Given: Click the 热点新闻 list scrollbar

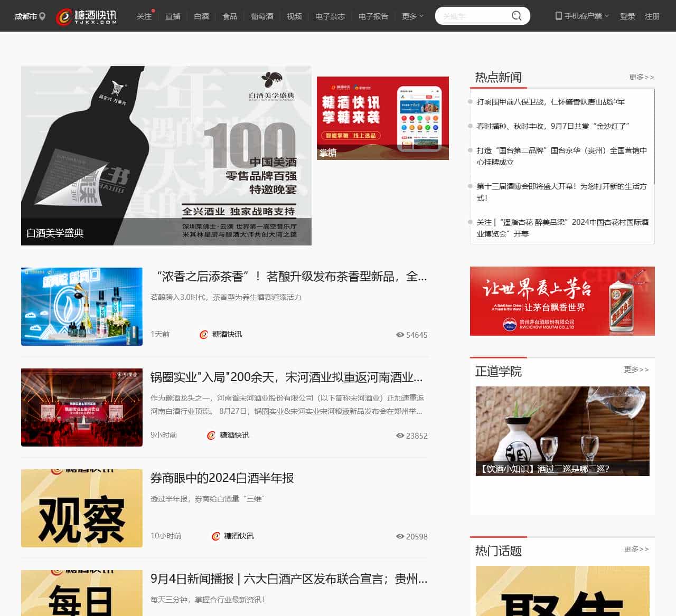Looking at the screenshot, I should pyautogui.click(x=654, y=137).
